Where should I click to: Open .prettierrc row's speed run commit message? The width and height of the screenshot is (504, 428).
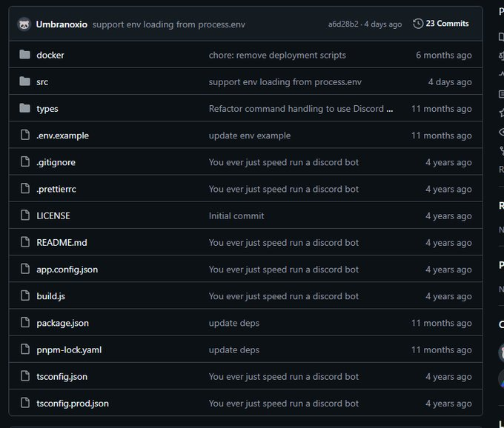coord(283,189)
